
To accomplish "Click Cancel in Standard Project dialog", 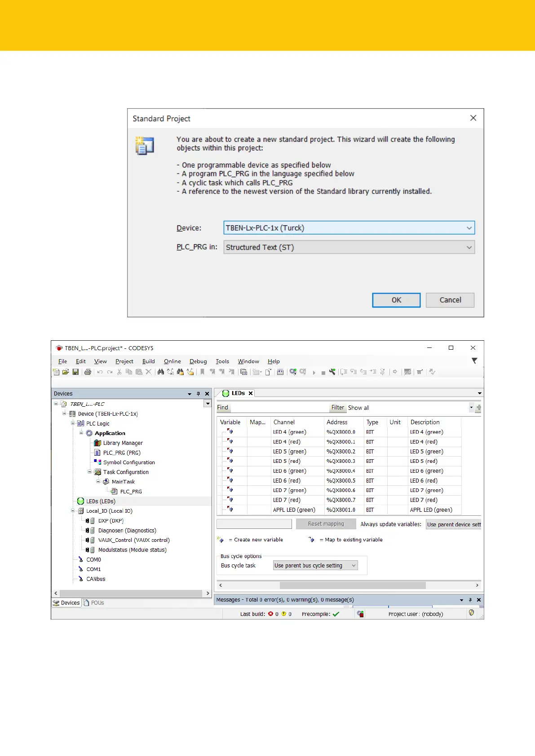I will point(450,300).
